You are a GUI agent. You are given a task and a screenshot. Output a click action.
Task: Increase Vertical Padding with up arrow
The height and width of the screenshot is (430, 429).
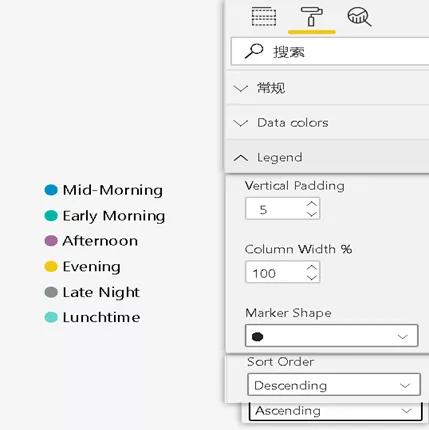pyautogui.click(x=312, y=204)
